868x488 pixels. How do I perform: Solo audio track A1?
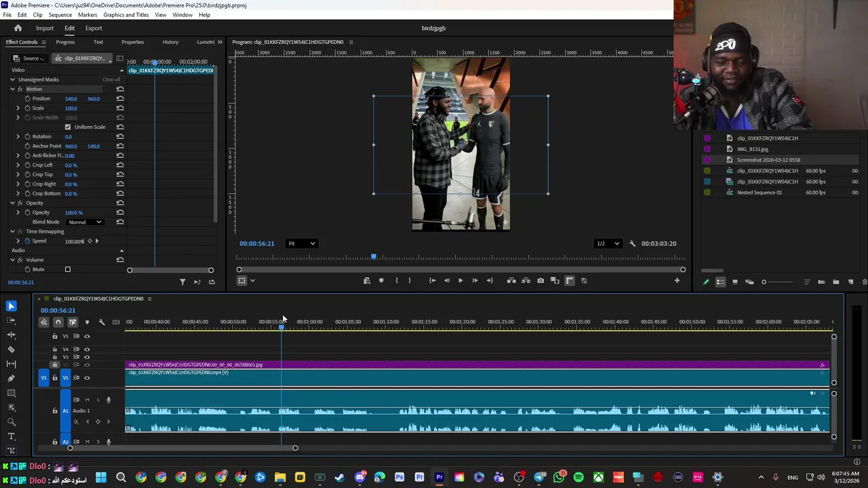98,400
